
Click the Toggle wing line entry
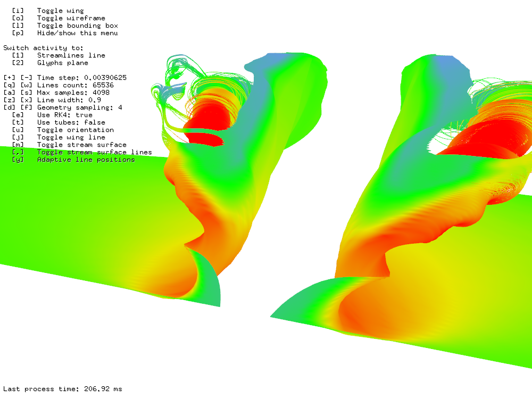[71, 137]
